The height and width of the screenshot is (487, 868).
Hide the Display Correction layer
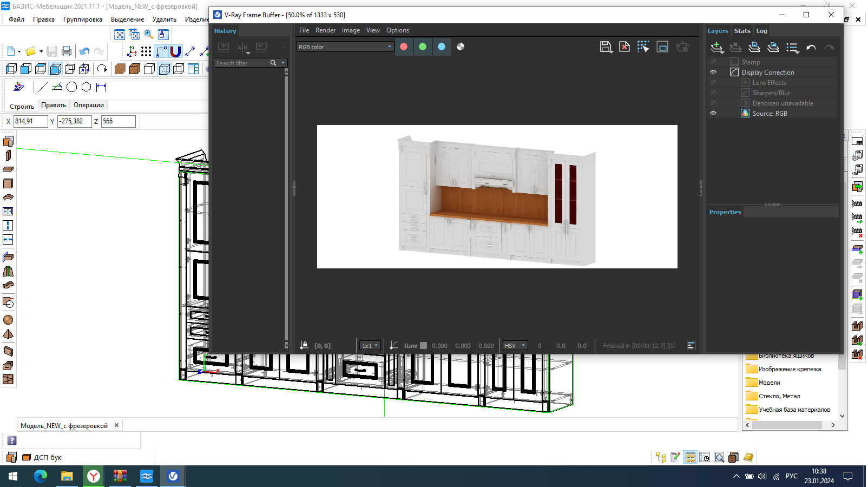[x=713, y=72]
